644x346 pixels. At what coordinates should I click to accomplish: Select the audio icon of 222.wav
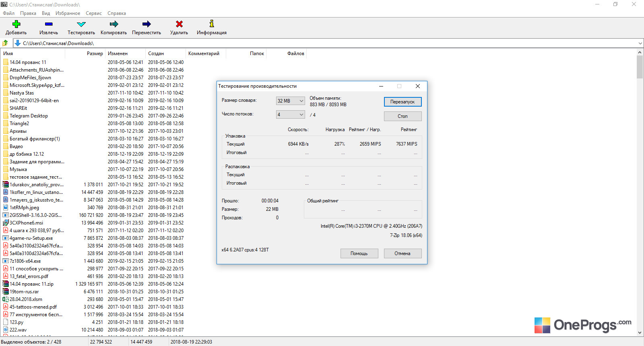tap(6, 330)
